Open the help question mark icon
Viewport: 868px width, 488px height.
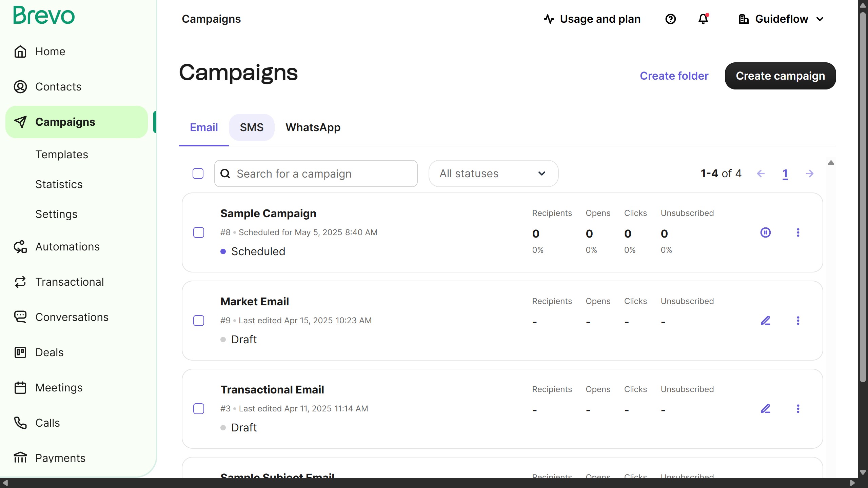tap(670, 19)
